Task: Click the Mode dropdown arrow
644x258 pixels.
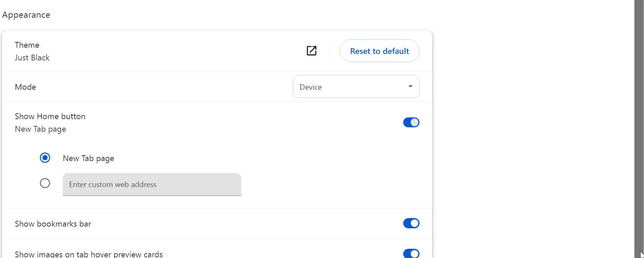Action: coord(410,87)
